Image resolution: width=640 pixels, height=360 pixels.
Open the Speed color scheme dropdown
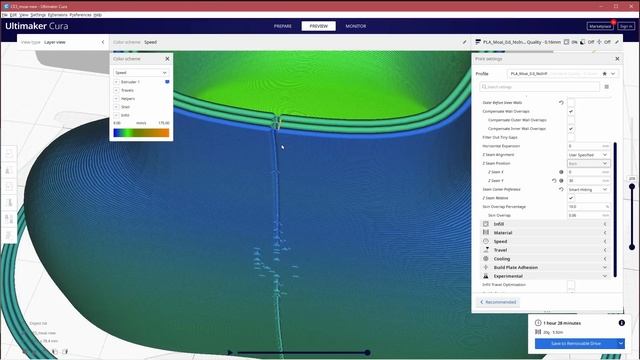pos(141,73)
